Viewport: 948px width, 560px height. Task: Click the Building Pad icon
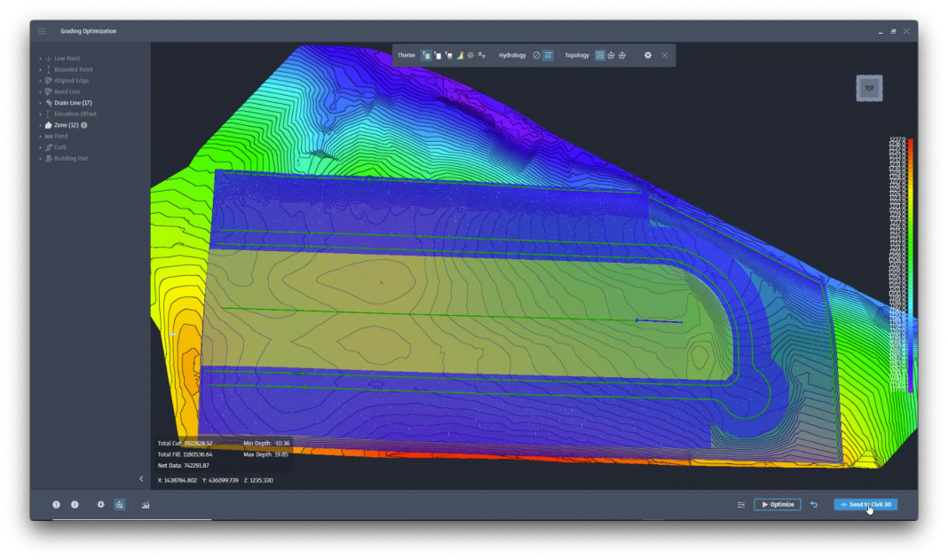[x=48, y=159]
